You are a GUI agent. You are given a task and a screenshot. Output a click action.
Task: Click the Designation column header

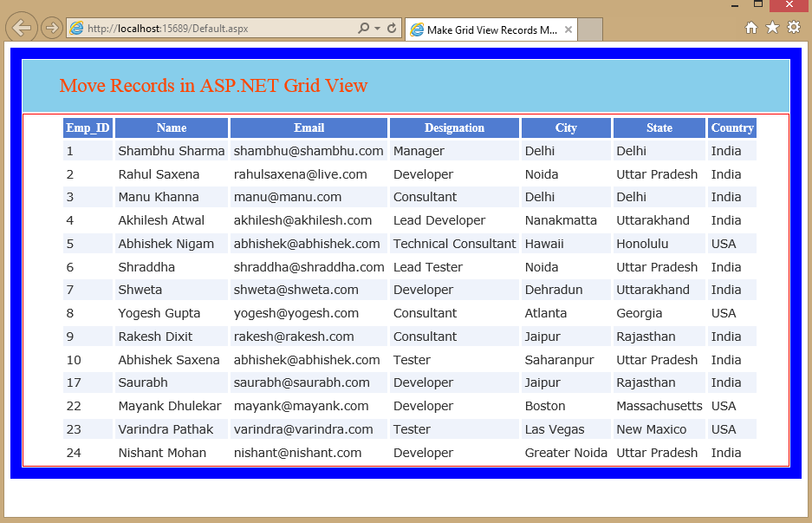click(454, 128)
